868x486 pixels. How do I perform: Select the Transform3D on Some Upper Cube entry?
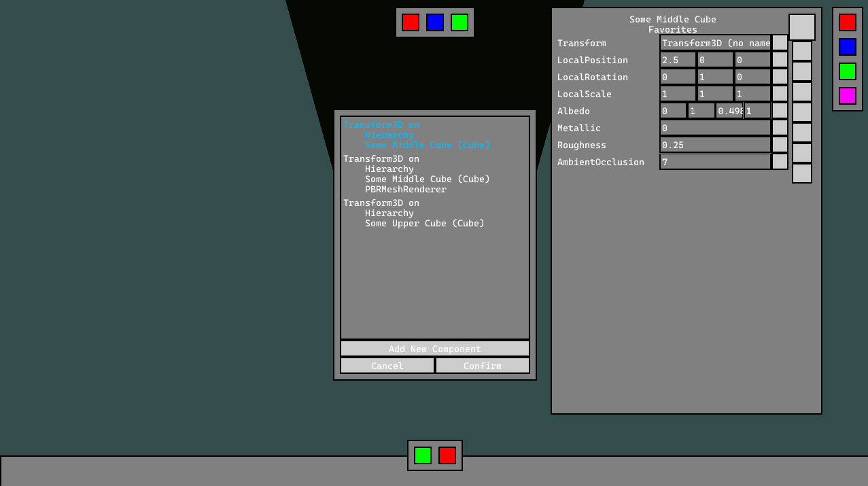(x=413, y=213)
